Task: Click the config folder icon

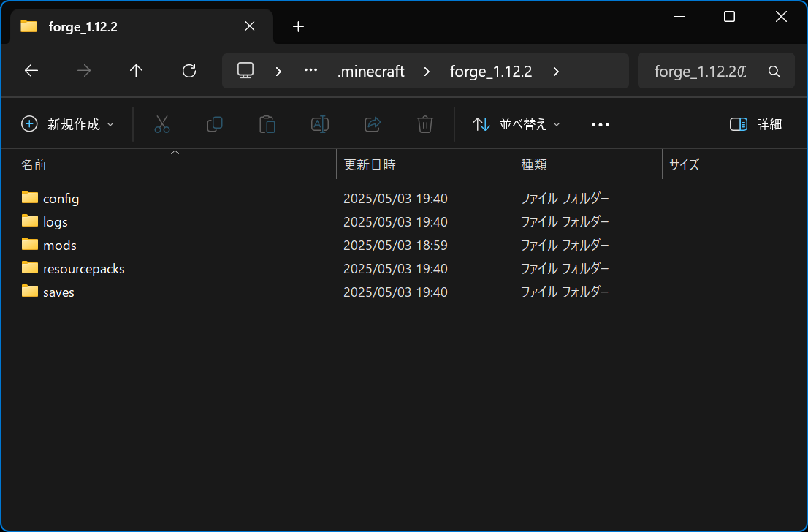Action: (x=30, y=197)
